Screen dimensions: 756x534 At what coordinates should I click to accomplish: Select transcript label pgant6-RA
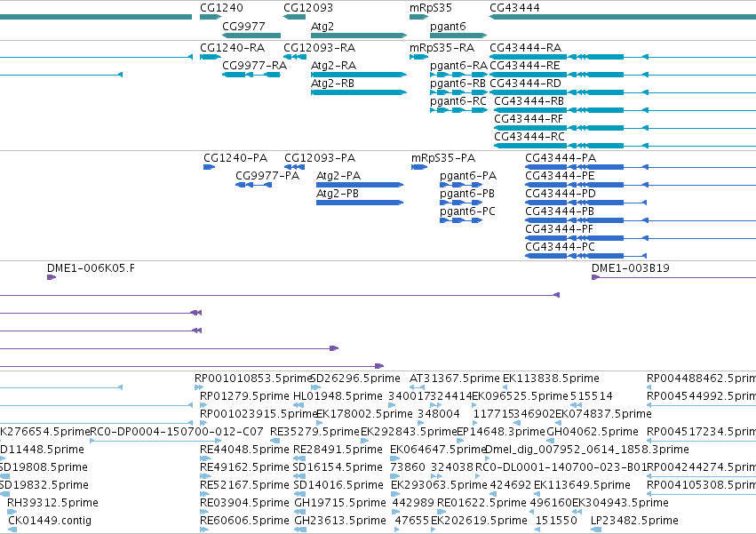tap(459, 65)
